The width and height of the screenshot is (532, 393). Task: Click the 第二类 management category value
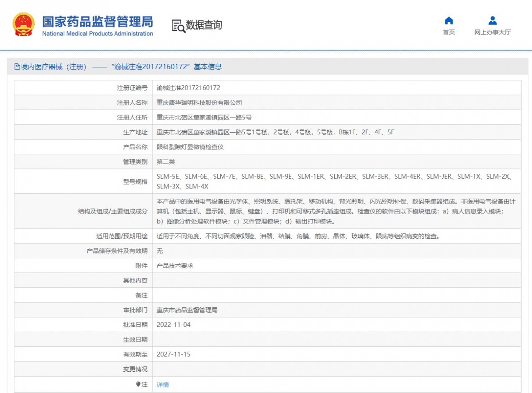(x=166, y=162)
